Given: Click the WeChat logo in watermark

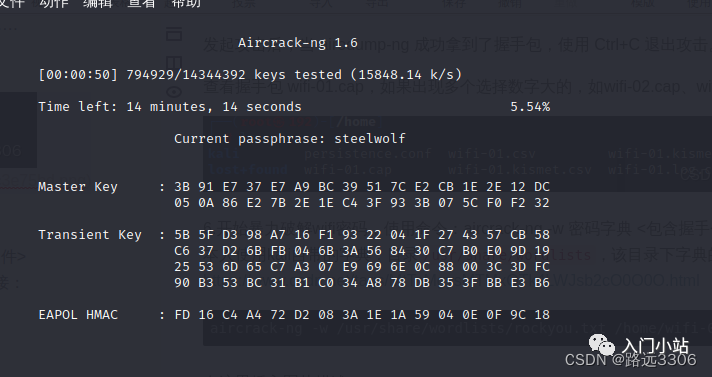Looking at the screenshot, I should [x=602, y=345].
